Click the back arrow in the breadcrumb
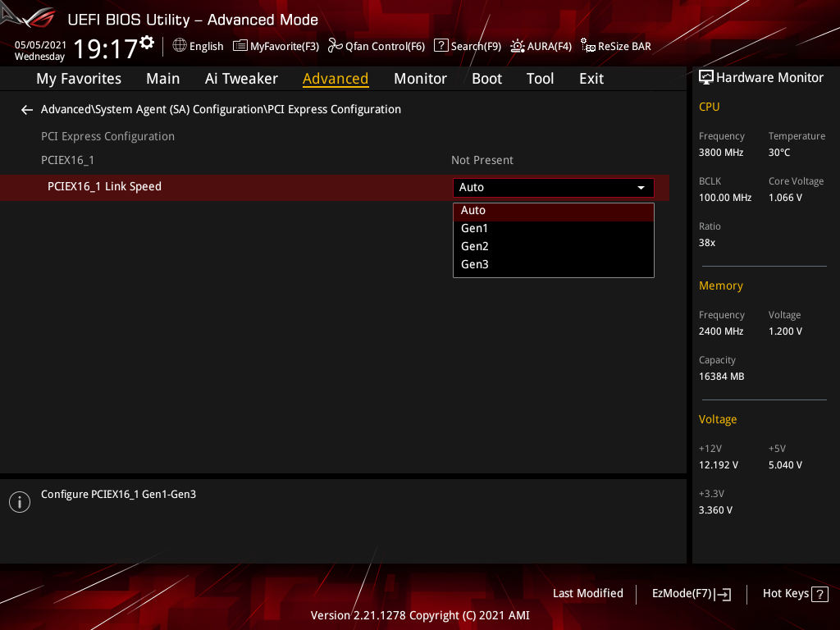Screen dimensions: 840x630 pyautogui.click(x=27, y=110)
